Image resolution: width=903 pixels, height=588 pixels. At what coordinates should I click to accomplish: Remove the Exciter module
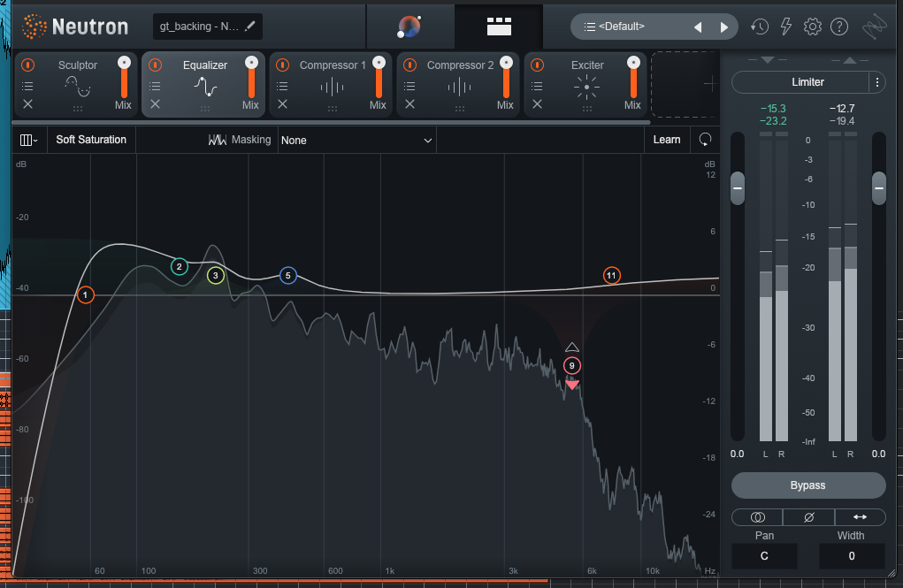click(537, 104)
